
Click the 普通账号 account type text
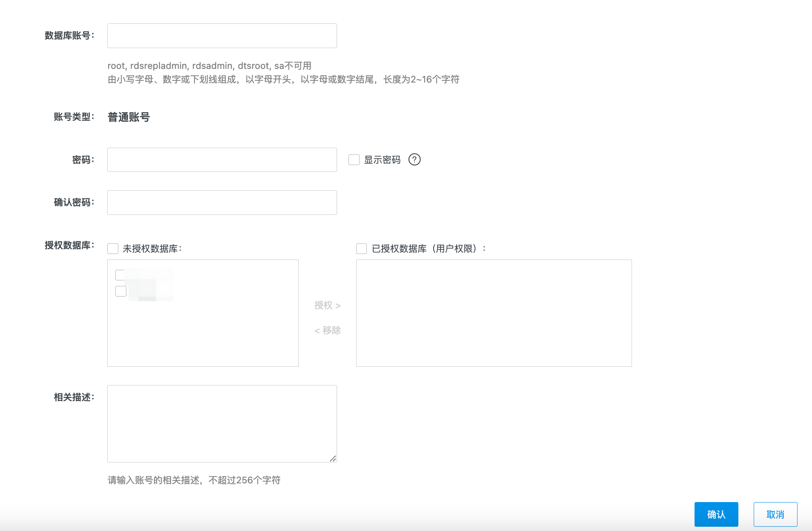129,117
